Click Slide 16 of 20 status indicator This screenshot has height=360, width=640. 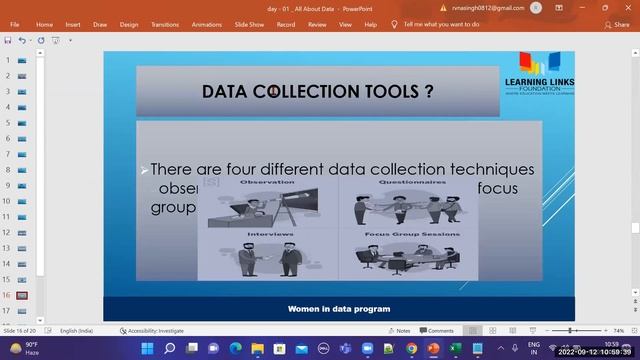[x=20, y=331]
